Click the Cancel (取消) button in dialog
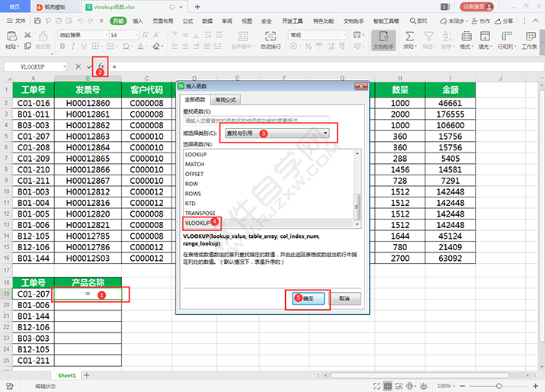The width and height of the screenshot is (545, 392). (x=345, y=298)
